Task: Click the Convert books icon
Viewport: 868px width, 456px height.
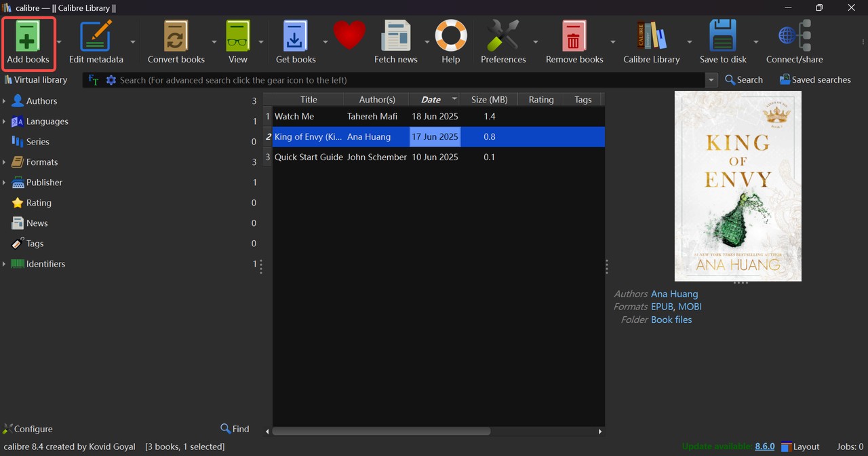Action: [x=176, y=36]
